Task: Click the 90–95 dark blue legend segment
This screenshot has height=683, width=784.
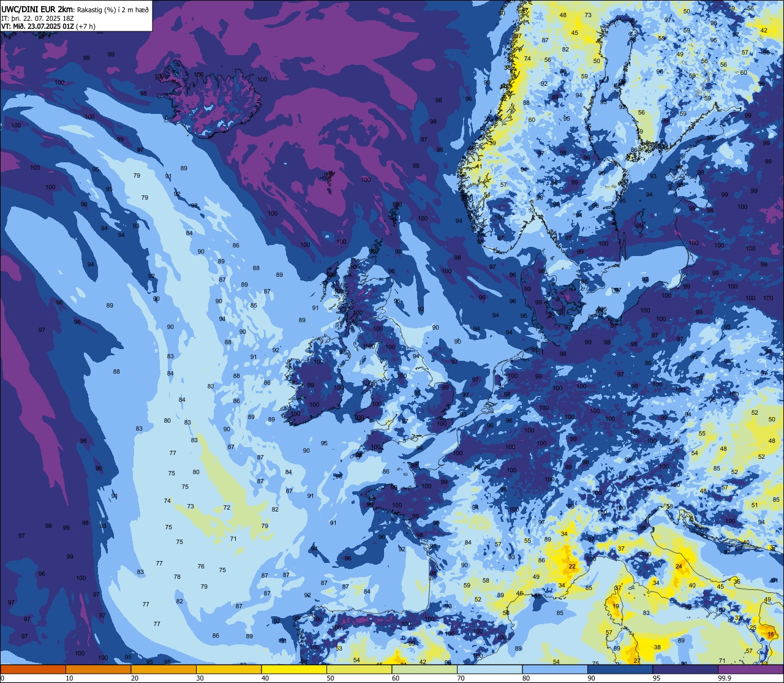Action: [620, 669]
